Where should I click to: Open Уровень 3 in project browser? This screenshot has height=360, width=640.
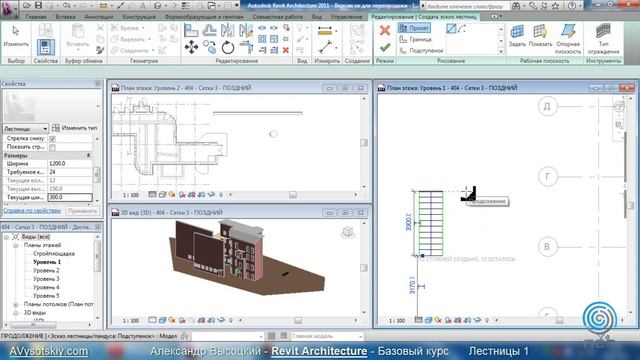tap(46, 279)
